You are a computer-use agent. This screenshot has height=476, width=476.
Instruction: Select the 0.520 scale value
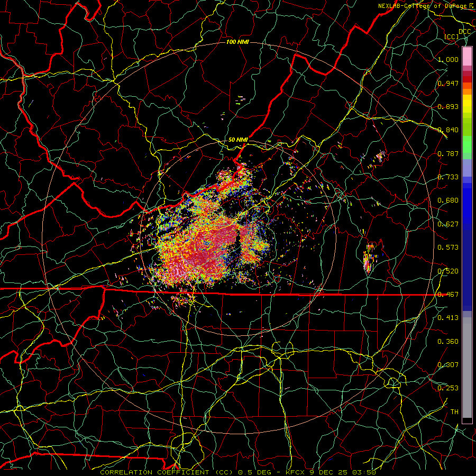point(448,271)
